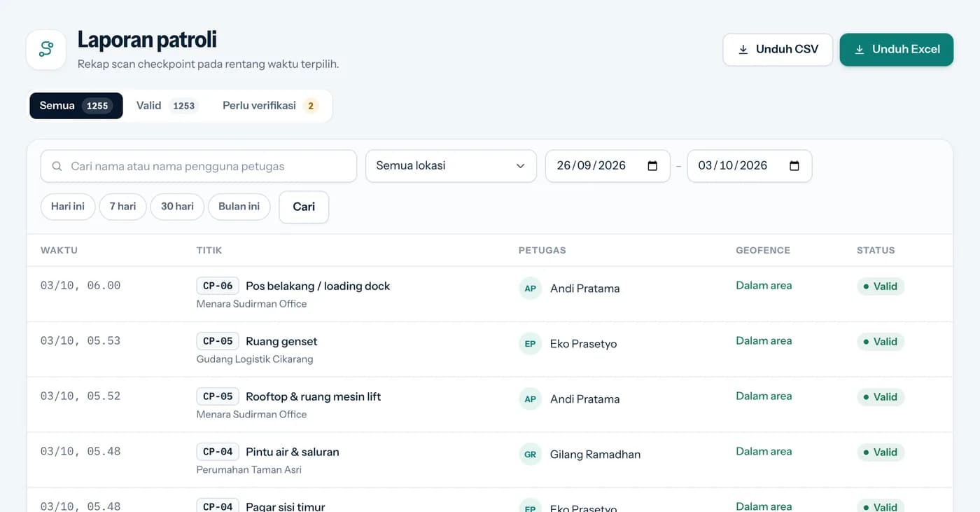980x512 pixels.
Task: Download report via Unduh CSV button
Action: click(778, 50)
